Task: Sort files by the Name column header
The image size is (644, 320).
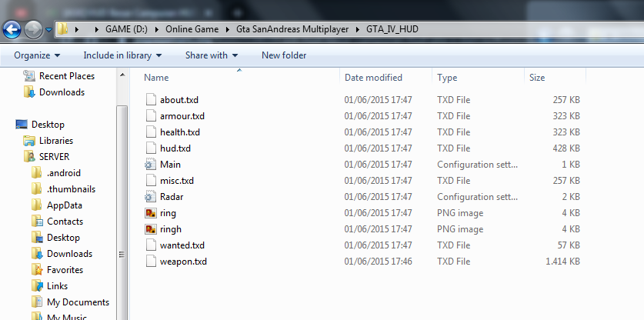Action: point(156,77)
